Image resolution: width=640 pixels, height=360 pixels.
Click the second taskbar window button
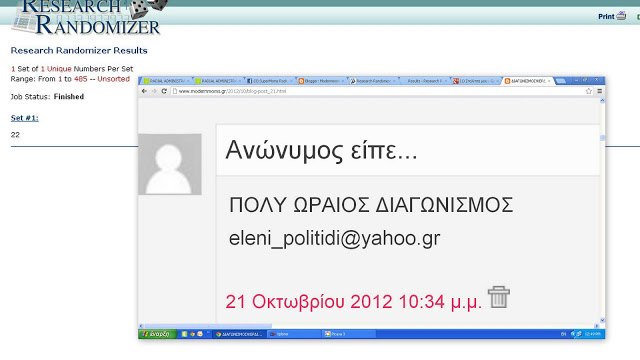[294, 334]
